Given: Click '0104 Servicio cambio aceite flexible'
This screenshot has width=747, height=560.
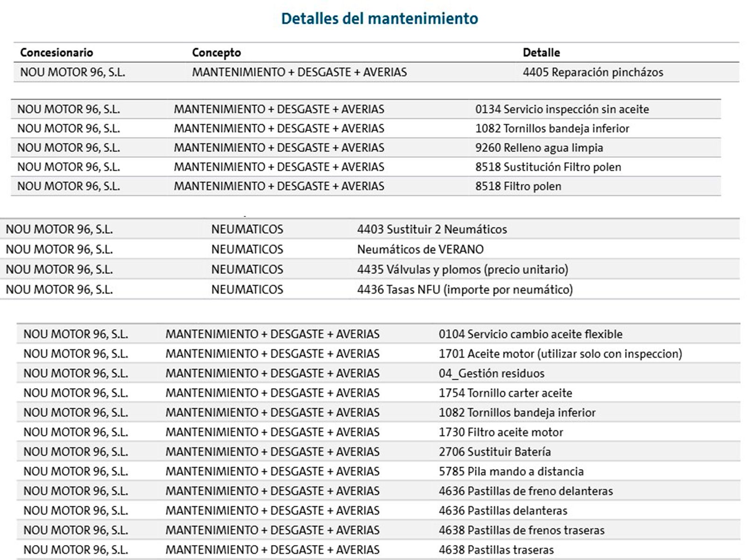Looking at the screenshot, I should 530,334.
